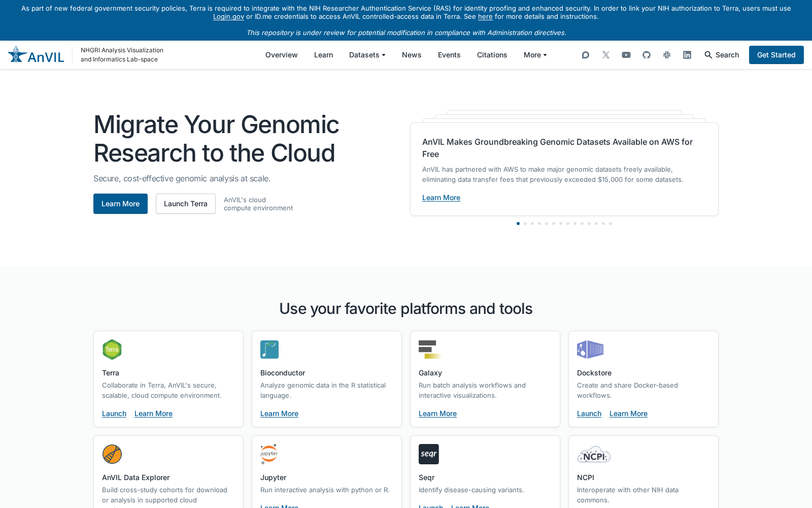Select the last carousel dot indicator
The width and height of the screenshot is (812, 508).
point(611,224)
